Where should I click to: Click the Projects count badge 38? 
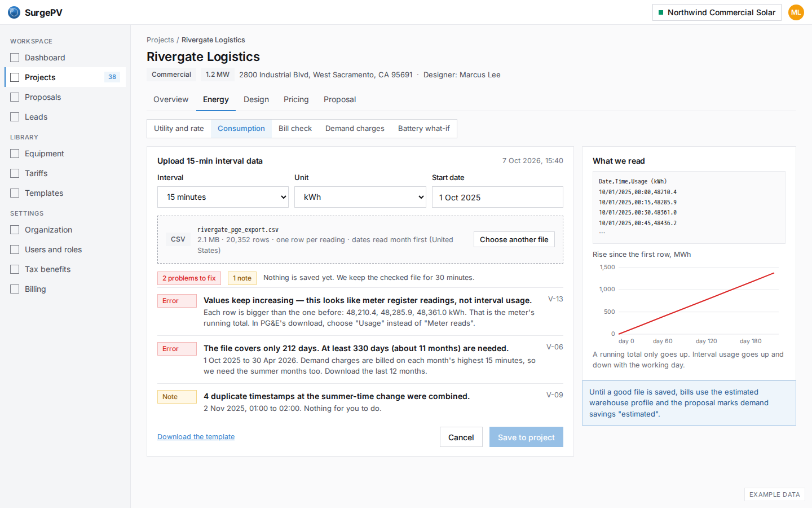pyautogui.click(x=112, y=77)
